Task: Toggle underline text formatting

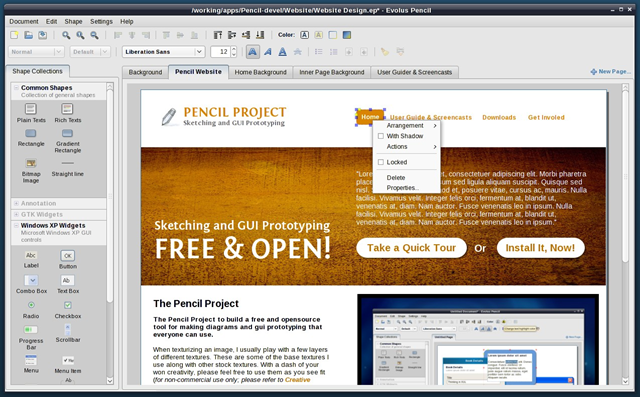Action: tap(282, 52)
